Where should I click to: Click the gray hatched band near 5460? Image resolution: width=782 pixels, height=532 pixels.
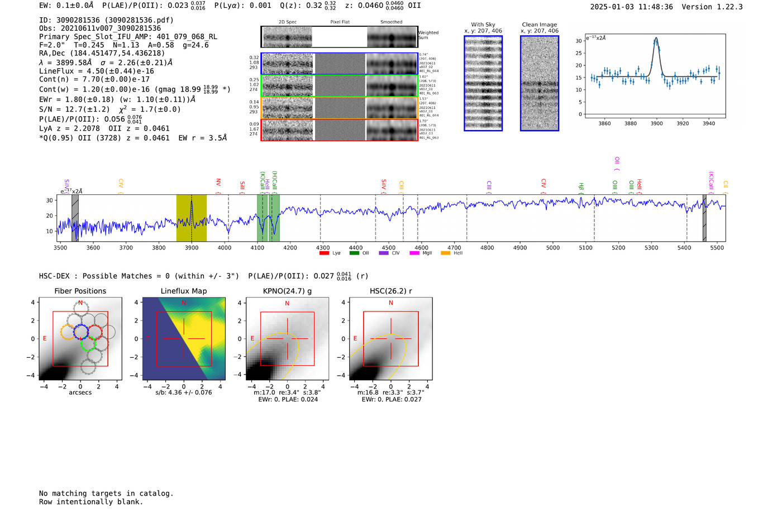[x=704, y=218]
